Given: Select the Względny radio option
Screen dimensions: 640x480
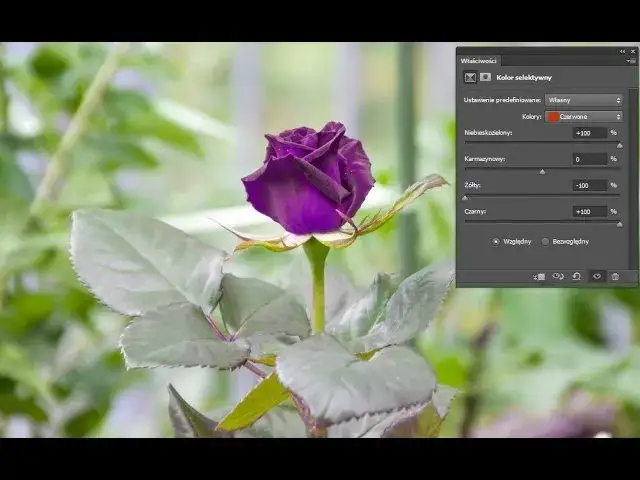Looking at the screenshot, I should point(495,241).
